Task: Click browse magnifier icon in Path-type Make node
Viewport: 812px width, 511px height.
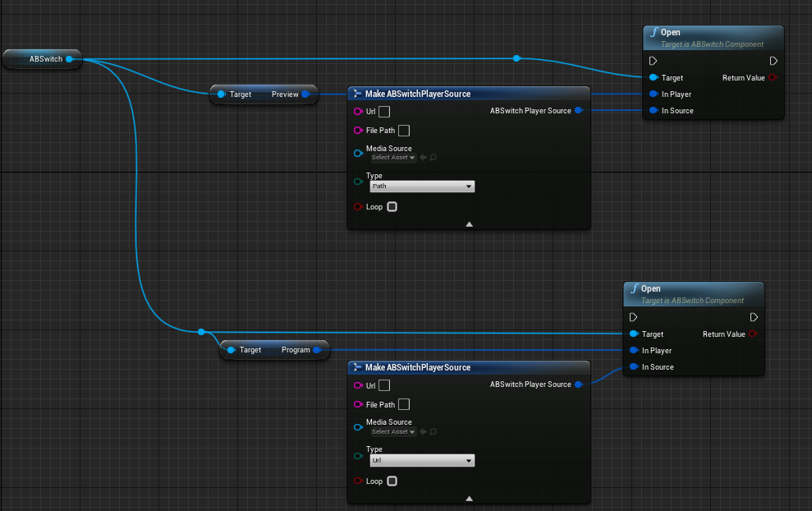Action: [433, 158]
